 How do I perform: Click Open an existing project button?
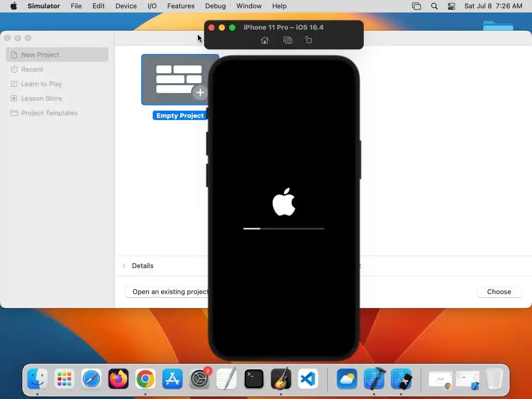pyautogui.click(x=167, y=292)
